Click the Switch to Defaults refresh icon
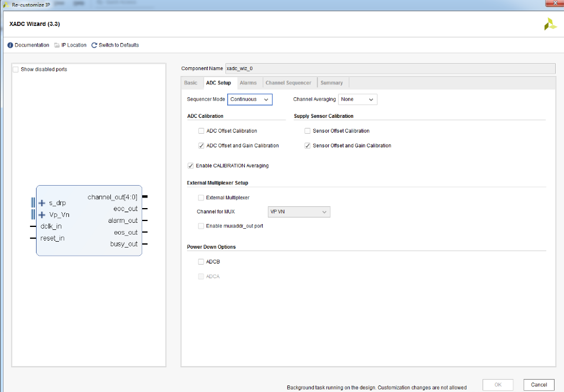Screen dimensions: 564x392 pyautogui.click(x=94, y=45)
